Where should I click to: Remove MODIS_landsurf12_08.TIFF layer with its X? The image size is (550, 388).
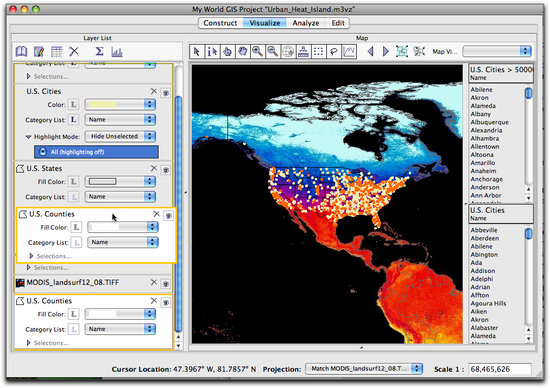tap(154, 282)
